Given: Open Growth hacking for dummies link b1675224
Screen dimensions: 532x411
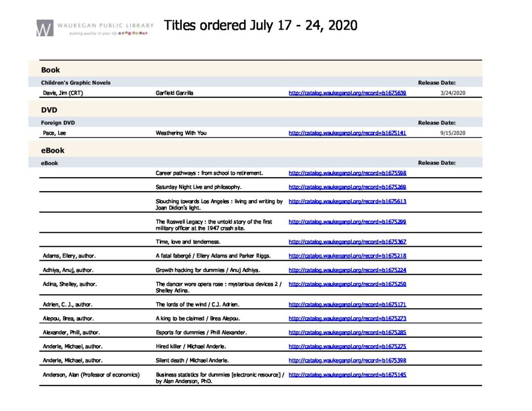Looking at the screenshot, I should click(x=347, y=270).
